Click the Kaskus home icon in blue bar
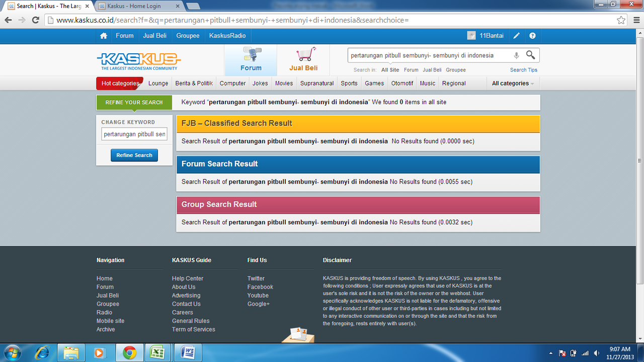The image size is (644, 362). point(104,36)
